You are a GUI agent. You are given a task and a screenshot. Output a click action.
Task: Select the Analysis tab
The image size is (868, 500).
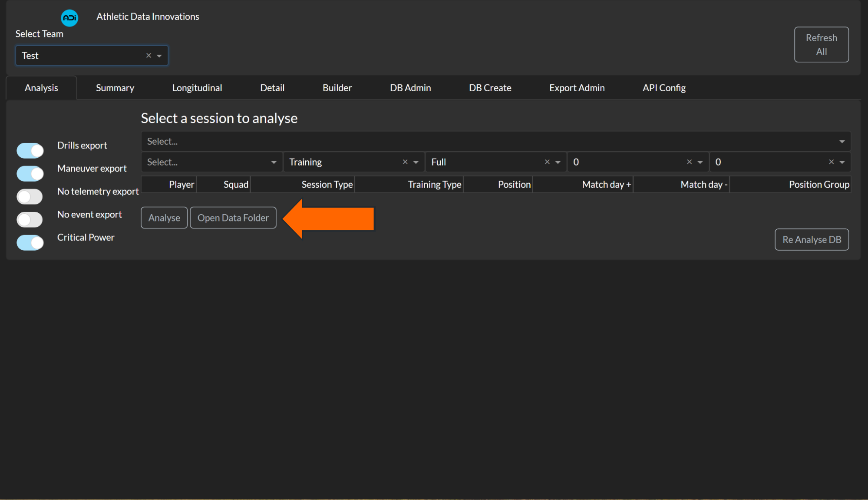[x=41, y=88]
